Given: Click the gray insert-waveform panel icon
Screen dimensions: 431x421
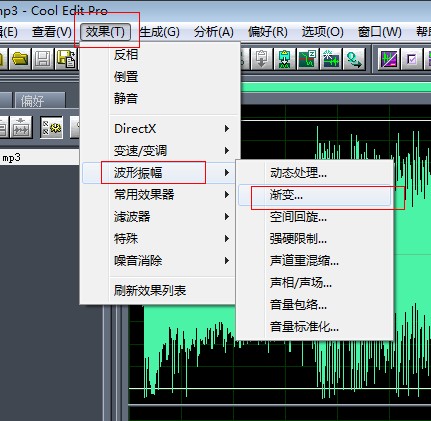Looking at the screenshot, I should tap(21, 127).
